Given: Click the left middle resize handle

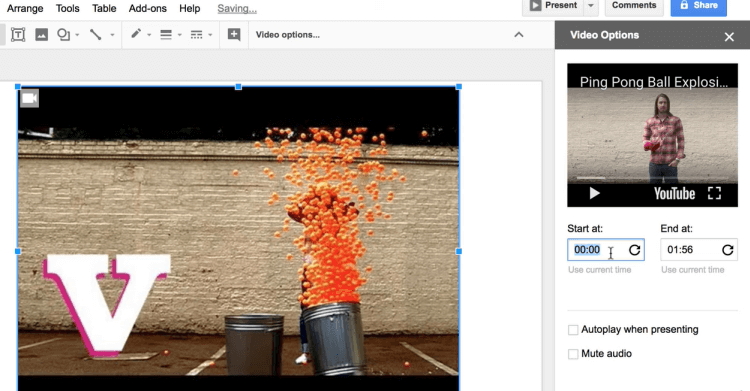Looking at the screenshot, I should coord(18,251).
